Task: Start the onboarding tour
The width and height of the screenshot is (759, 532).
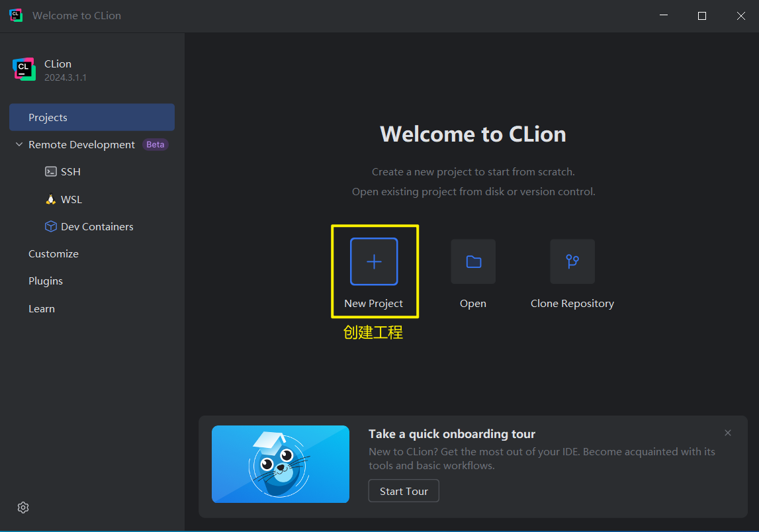Action: pos(403,490)
